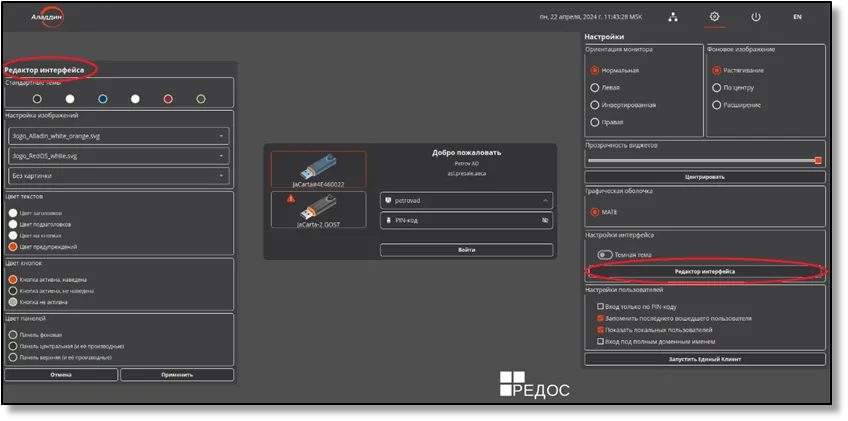Pick the first dark olive theme swatch

click(x=37, y=99)
